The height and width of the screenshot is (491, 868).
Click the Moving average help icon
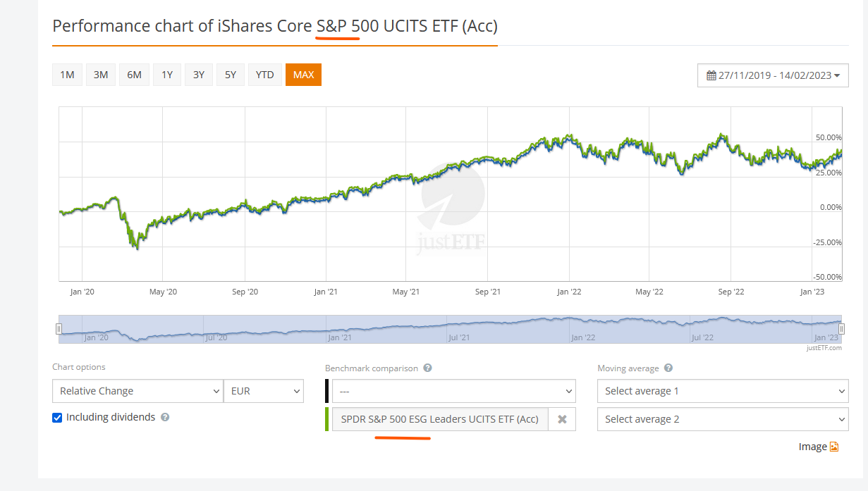click(x=668, y=368)
